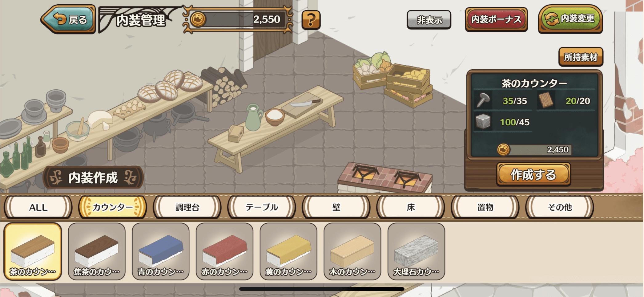Pick the yellow counter item
The image size is (644, 297).
point(288,251)
